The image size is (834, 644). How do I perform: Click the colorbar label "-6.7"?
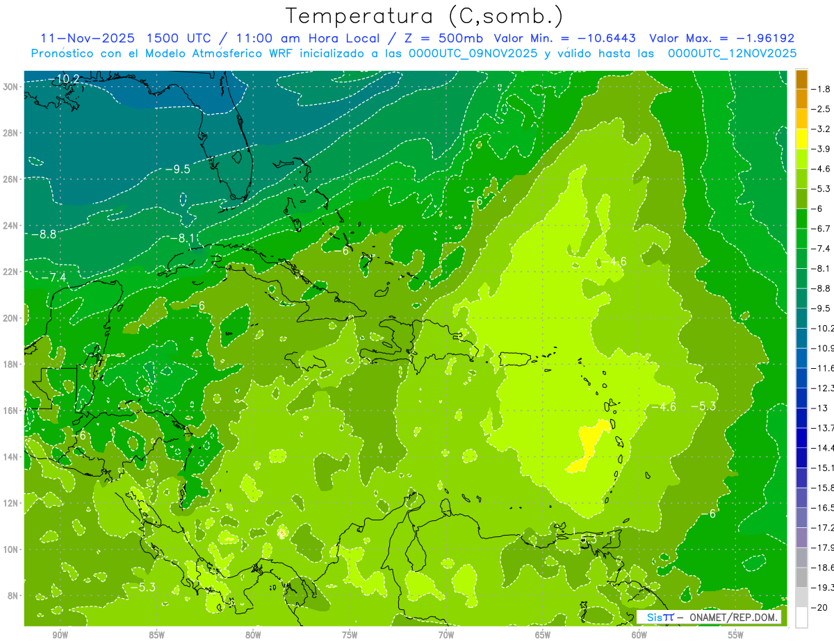point(822,229)
